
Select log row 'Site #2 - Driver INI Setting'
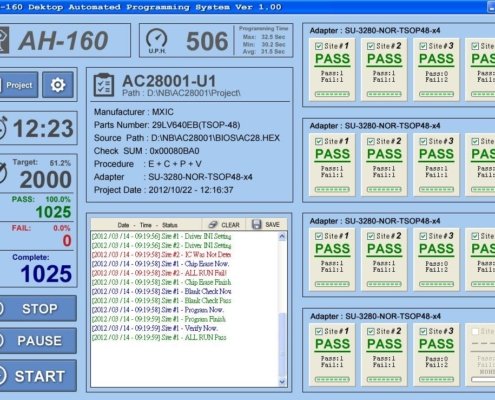(161, 245)
